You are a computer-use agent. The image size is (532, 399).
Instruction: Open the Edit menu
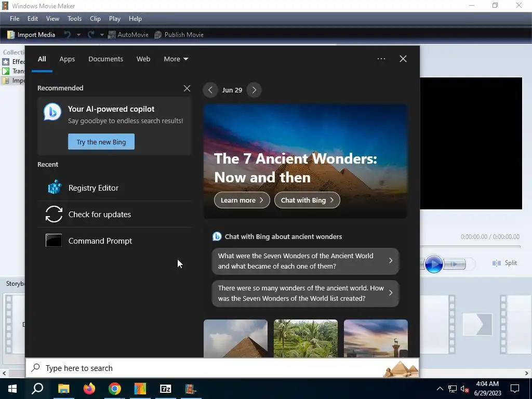click(33, 19)
